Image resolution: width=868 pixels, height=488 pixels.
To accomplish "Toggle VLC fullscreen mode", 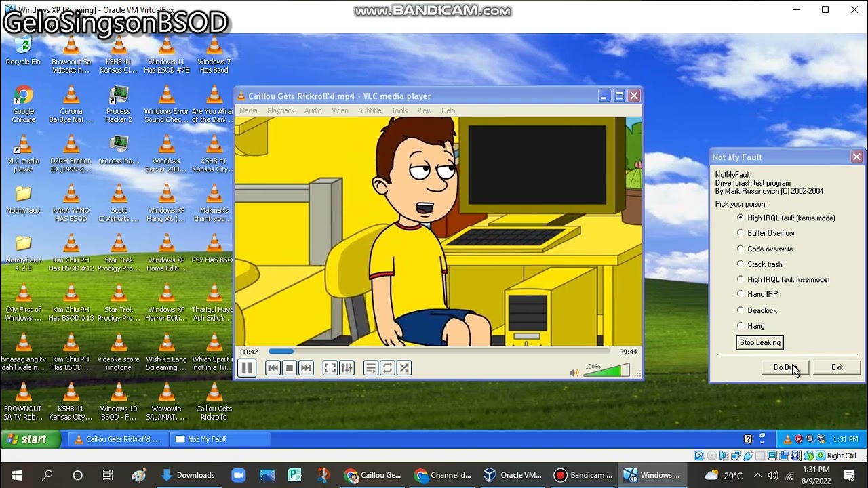I will [330, 368].
